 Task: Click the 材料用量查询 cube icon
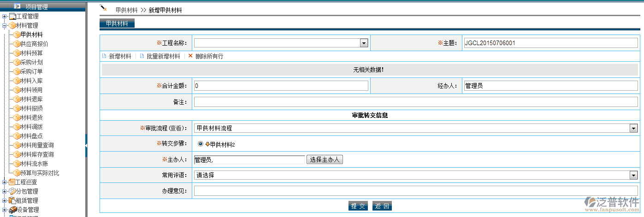[x=17, y=145]
